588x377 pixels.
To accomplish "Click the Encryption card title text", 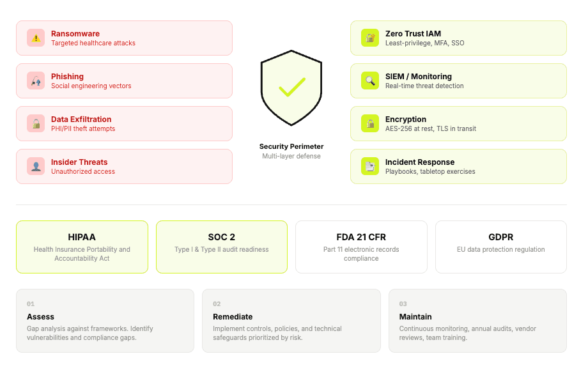I will click(x=406, y=119).
